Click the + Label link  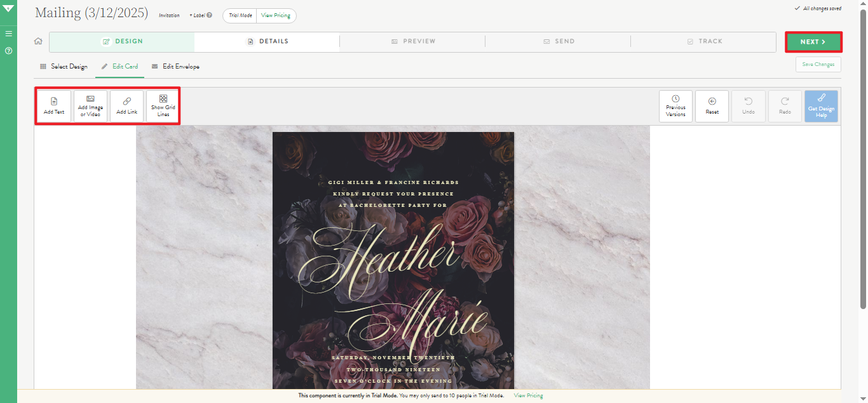197,15
